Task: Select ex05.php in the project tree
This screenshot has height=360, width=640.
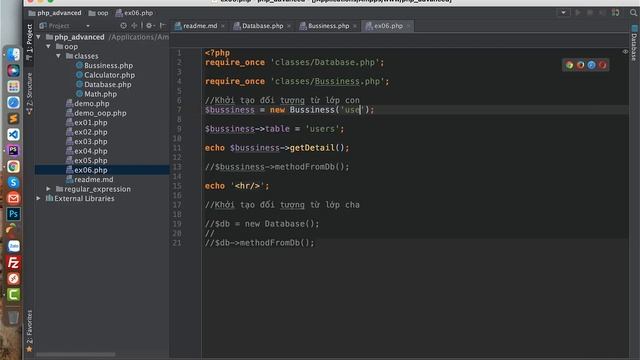Action: (87, 160)
